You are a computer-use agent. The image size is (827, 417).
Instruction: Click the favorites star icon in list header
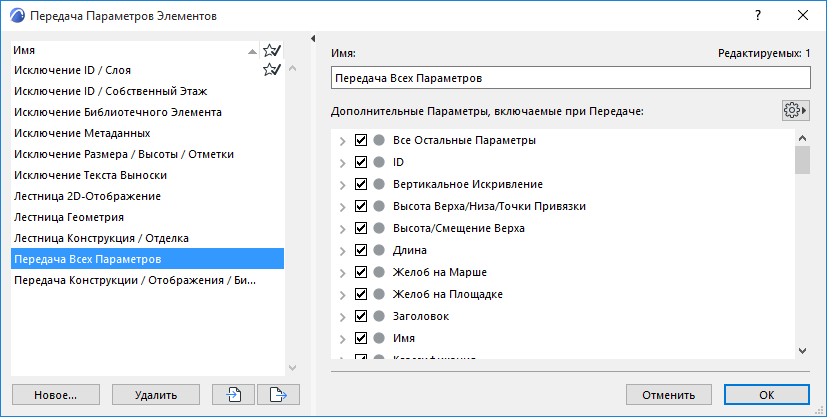271,50
